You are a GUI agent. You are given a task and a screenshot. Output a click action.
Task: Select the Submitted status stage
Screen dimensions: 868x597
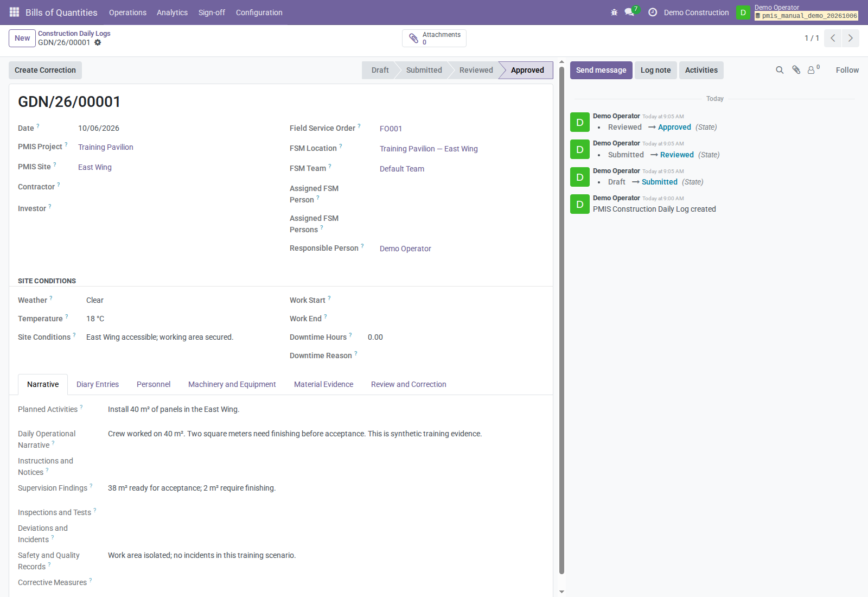[x=424, y=70]
